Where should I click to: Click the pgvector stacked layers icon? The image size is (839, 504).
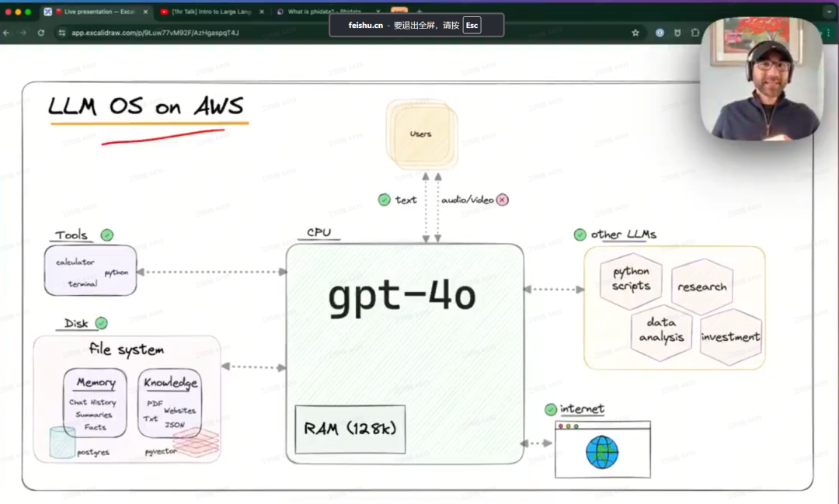pyautogui.click(x=196, y=442)
